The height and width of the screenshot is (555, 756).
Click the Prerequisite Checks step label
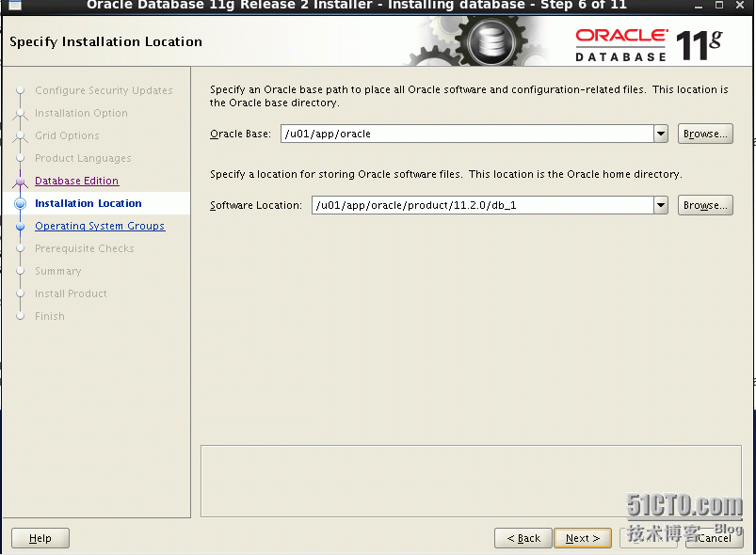point(85,248)
